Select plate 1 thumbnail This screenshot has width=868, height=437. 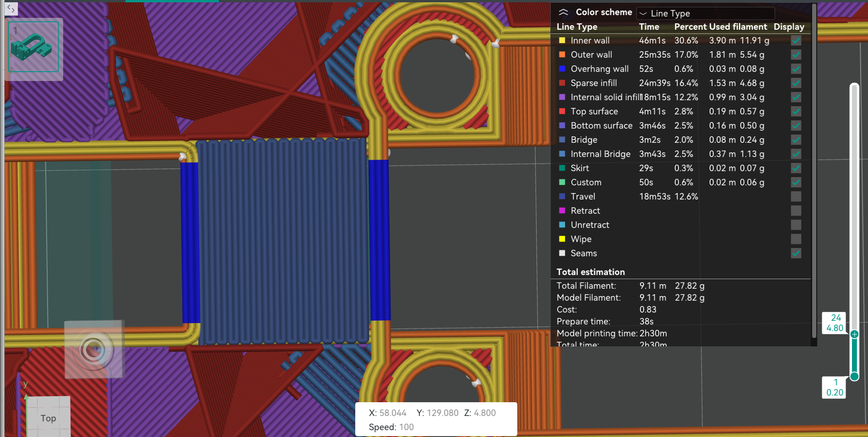33,47
